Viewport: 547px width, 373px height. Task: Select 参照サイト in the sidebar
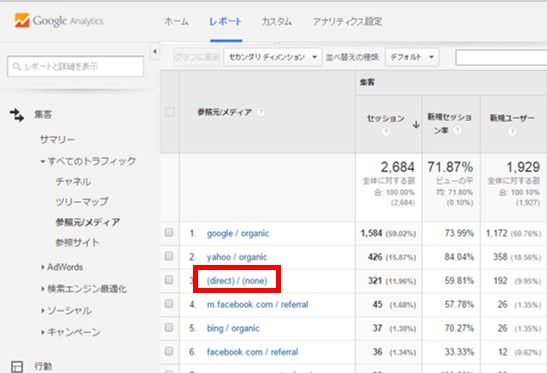77,243
